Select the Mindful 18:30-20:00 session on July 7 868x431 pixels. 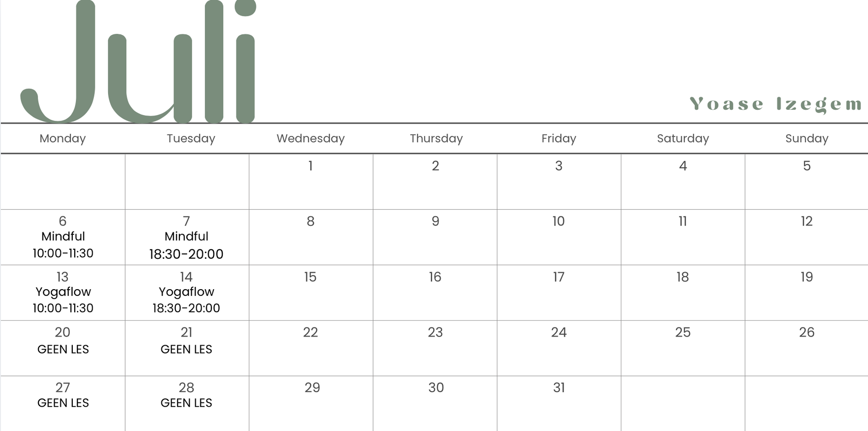(x=186, y=245)
